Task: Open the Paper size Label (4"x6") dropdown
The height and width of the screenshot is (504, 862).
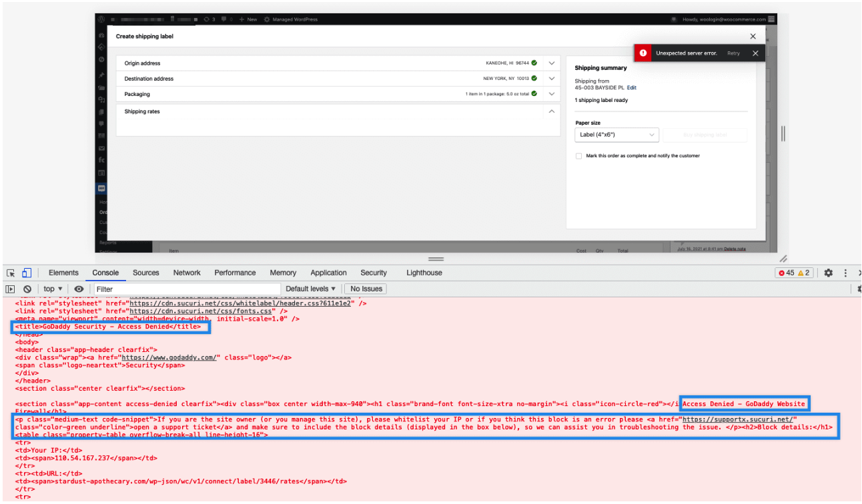Action: click(x=616, y=135)
